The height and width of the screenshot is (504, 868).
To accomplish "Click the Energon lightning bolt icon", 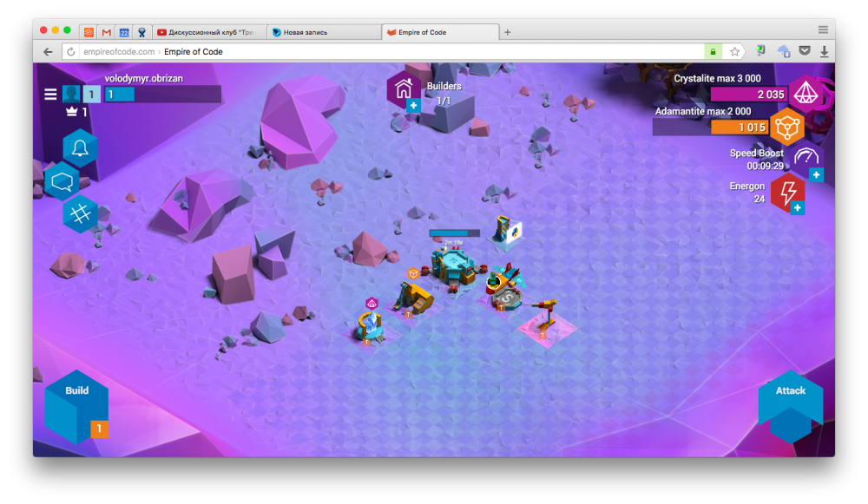I will pyautogui.click(x=787, y=193).
